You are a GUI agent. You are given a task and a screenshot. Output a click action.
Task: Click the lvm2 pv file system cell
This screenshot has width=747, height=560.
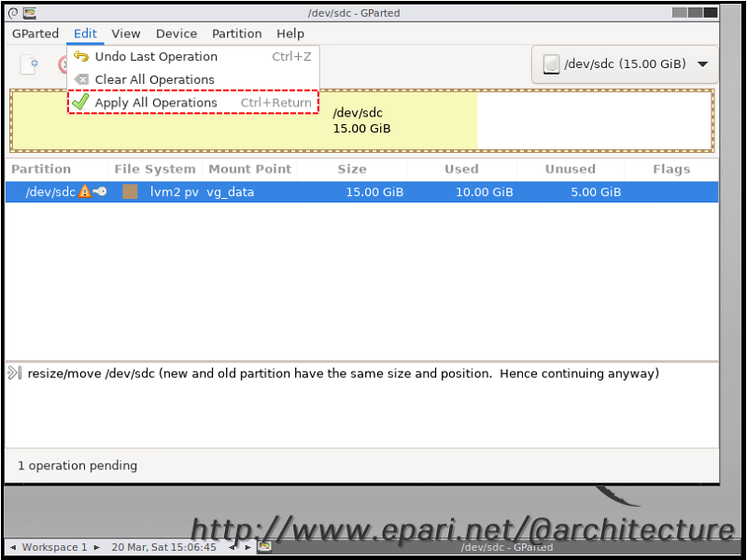point(175,192)
